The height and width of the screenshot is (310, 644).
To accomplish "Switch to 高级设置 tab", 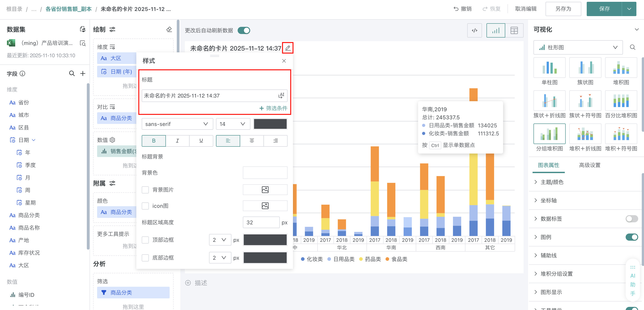I will (x=589, y=165).
